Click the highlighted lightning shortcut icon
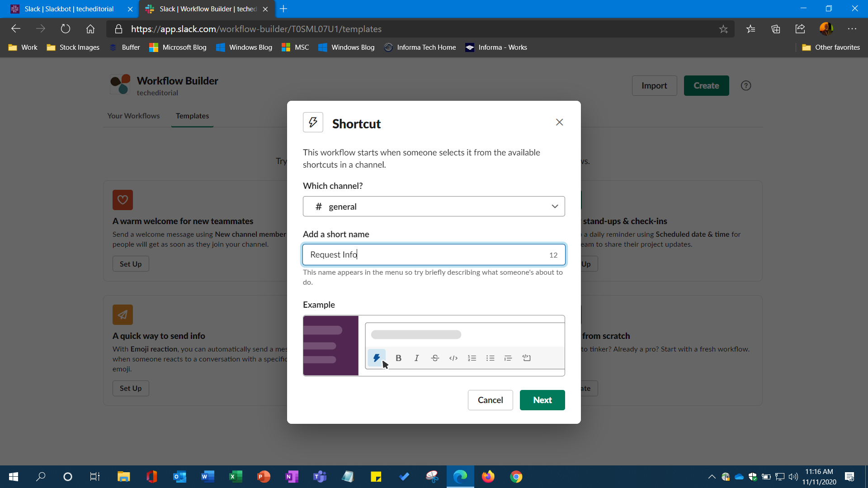Screen dimensions: 868x488 coord(377,358)
